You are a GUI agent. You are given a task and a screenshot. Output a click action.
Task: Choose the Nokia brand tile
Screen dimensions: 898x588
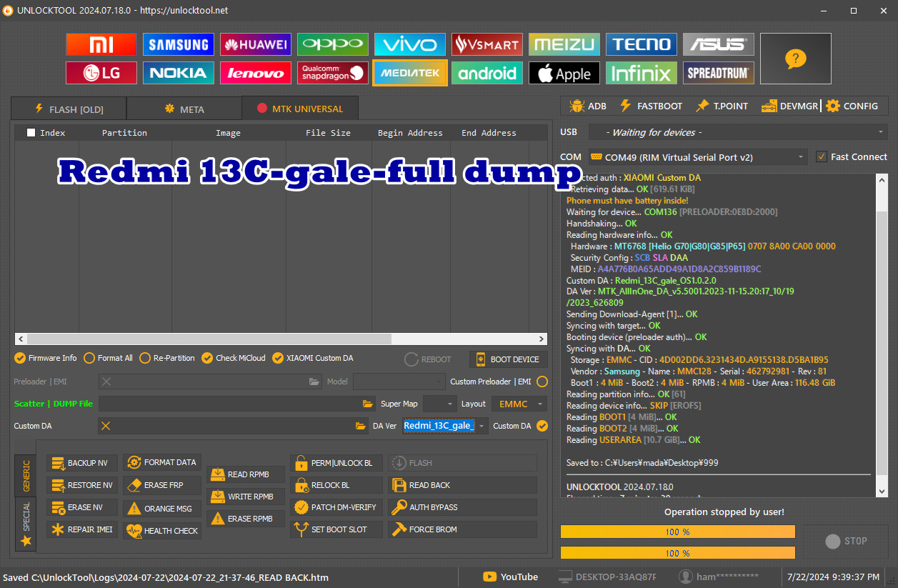click(x=179, y=73)
